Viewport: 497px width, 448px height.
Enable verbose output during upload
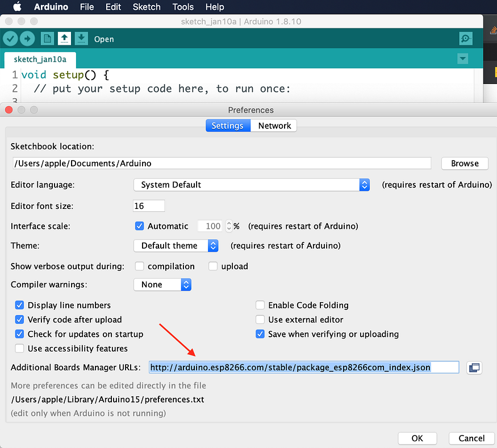pyautogui.click(x=213, y=266)
